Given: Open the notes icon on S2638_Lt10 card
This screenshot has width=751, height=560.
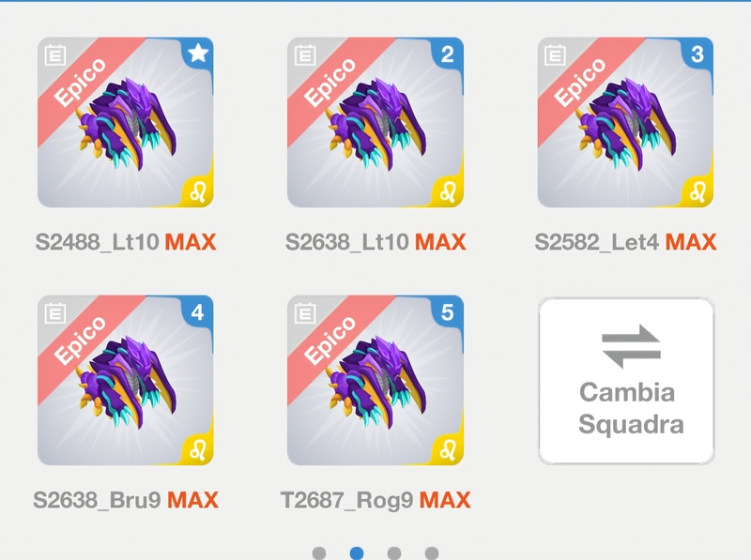Looking at the screenshot, I should coord(305,55).
